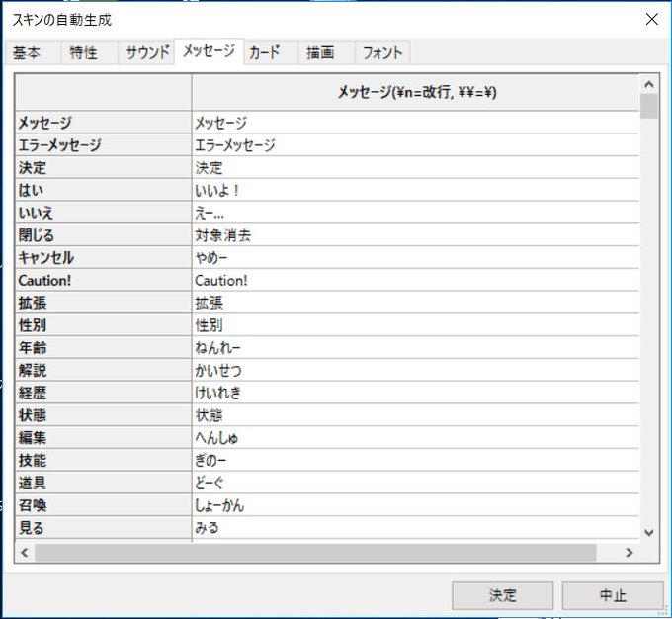Click the はい row header

[104, 190]
